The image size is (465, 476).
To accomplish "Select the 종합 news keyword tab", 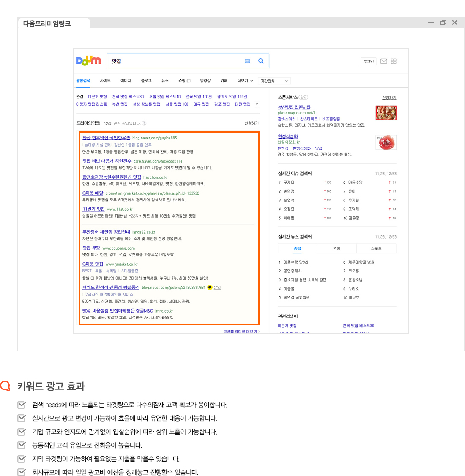I will click(298, 248).
